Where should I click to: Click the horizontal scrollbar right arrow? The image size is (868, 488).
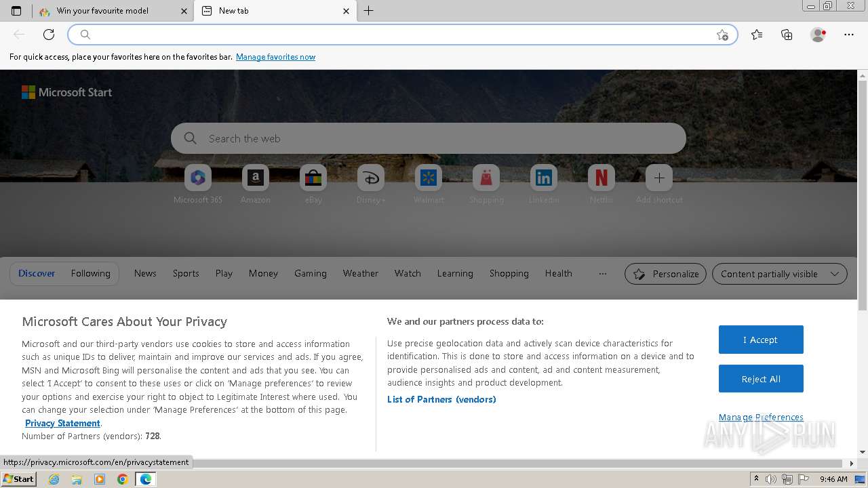[852, 464]
